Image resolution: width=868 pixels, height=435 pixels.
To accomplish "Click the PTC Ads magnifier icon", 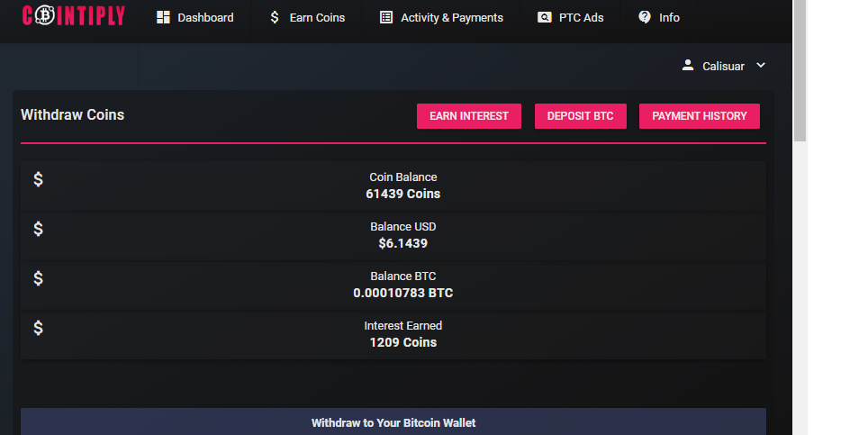I will 544,17.
